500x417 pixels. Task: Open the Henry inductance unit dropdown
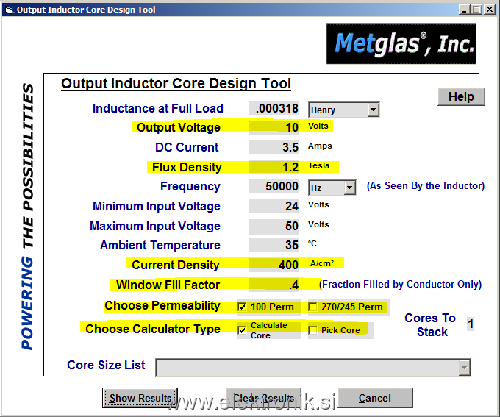pos(344,109)
